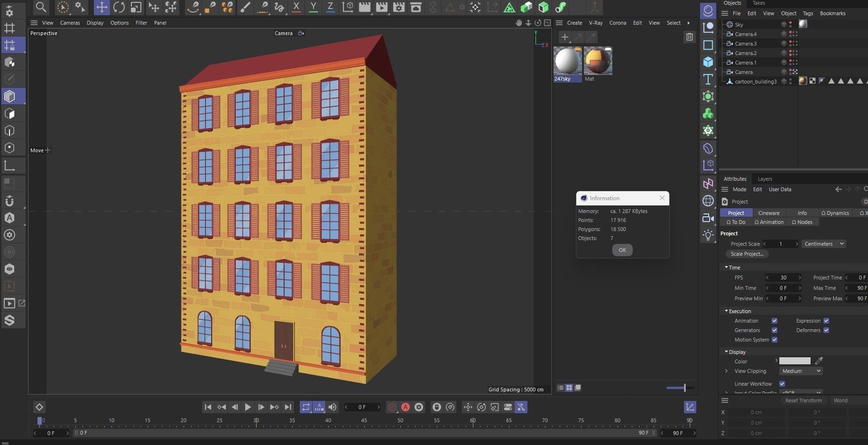Image resolution: width=868 pixels, height=445 pixels.
Task: Play the animation forward
Action: coord(248,407)
